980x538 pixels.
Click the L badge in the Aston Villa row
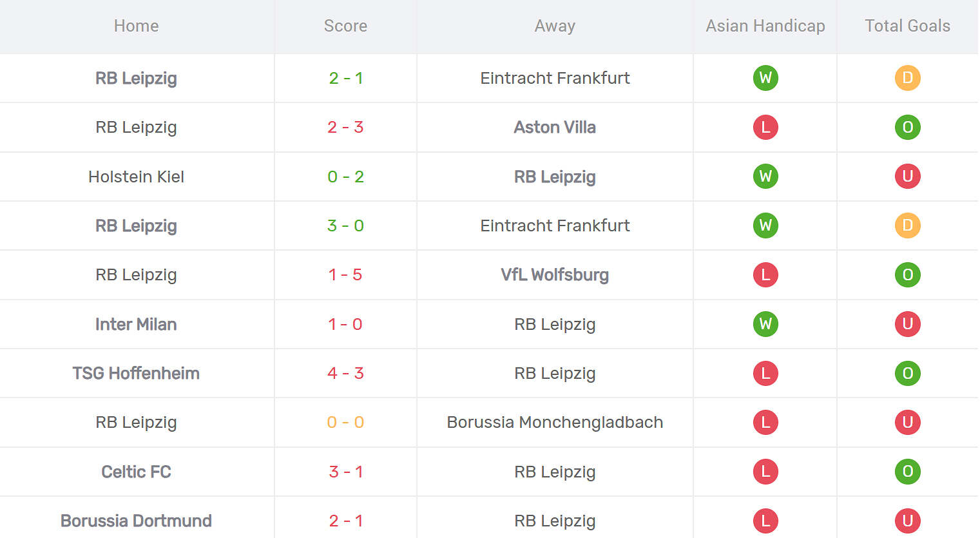point(765,127)
